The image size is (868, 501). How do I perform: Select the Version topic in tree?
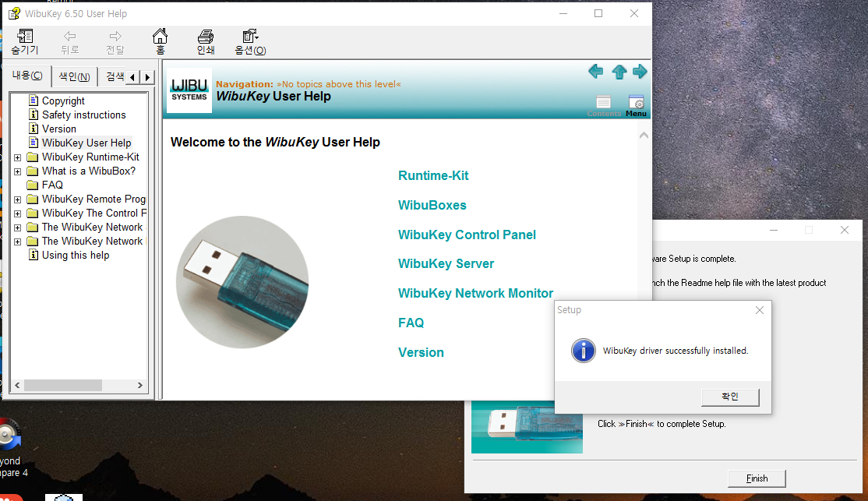tap(58, 129)
